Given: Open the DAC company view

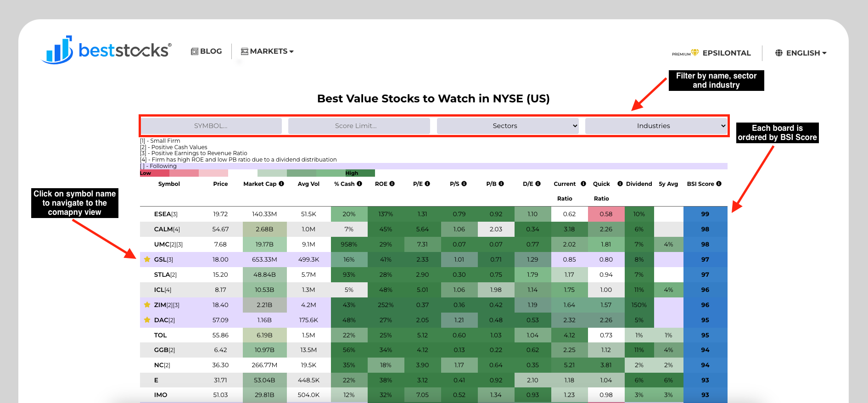Looking at the screenshot, I should click(161, 320).
